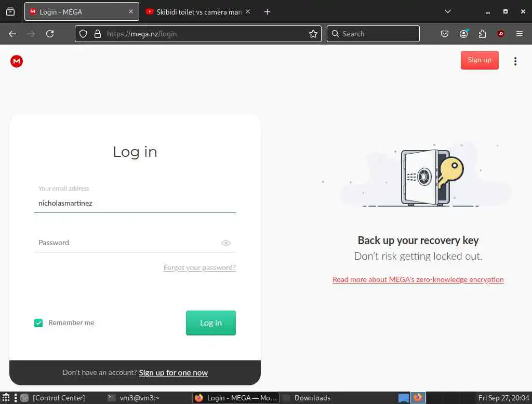
Task: Click the browser Search box
Action: (x=373, y=34)
